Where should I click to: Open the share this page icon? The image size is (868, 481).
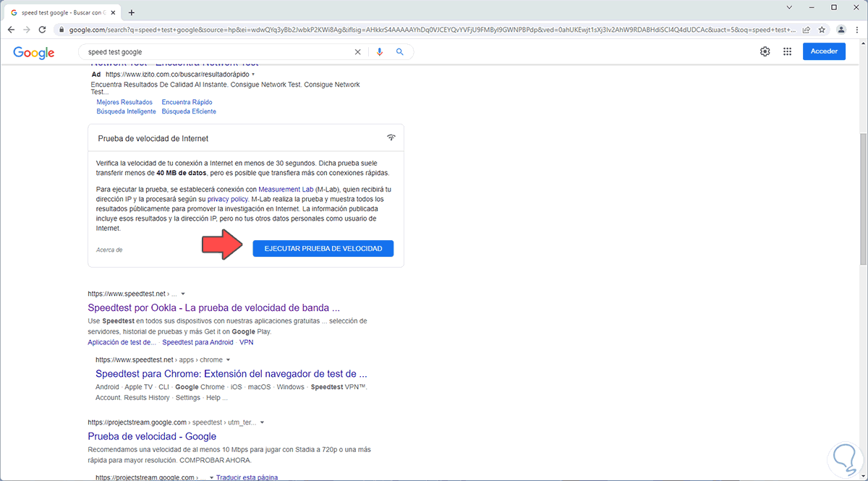[x=807, y=30]
